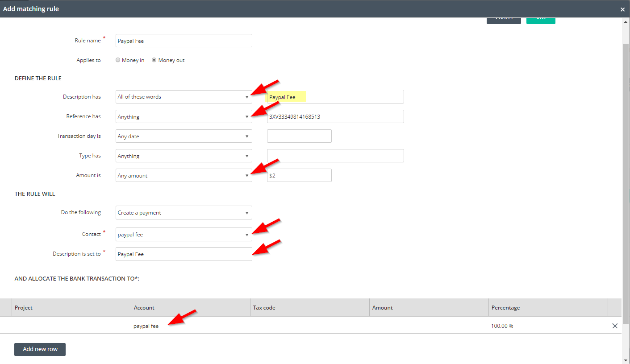Open the Transaction day is dropdown
Image resolution: width=630 pixels, height=364 pixels.
click(184, 136)
